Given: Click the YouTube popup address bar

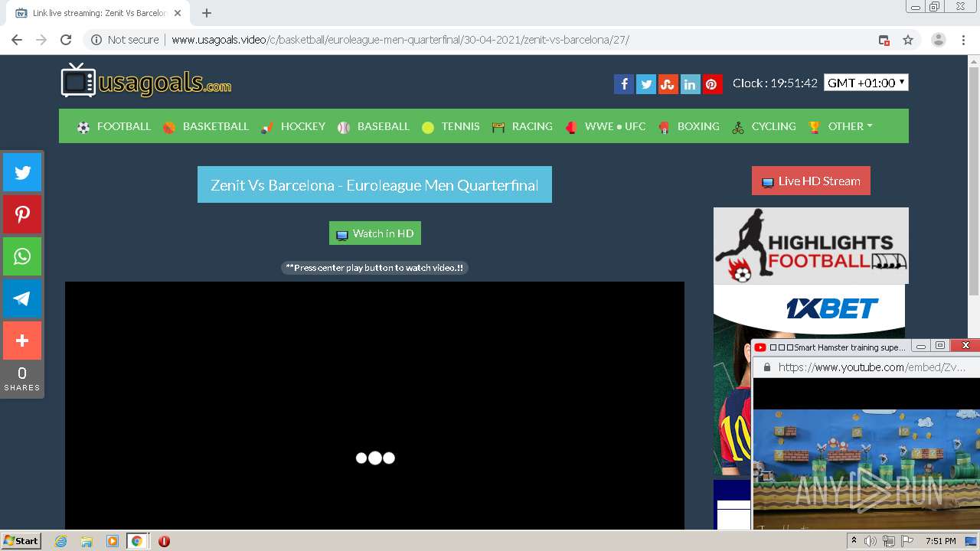Looking at the screenshot, I should [872, 367].
